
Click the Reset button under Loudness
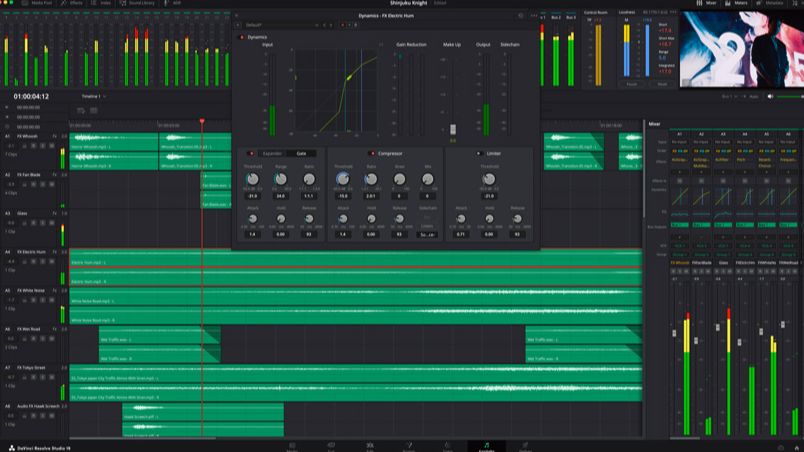pos(662,84)
